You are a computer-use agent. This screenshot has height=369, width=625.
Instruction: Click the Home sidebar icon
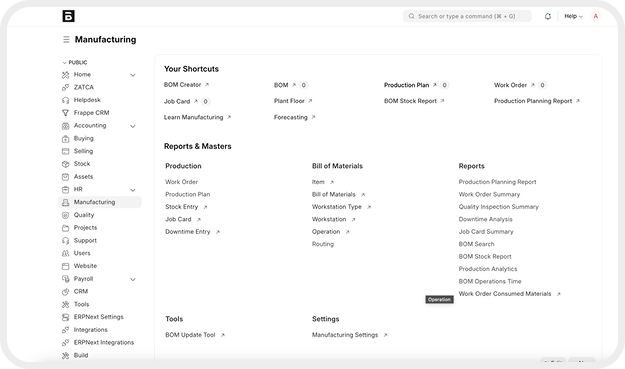click(x=65, y=75)
